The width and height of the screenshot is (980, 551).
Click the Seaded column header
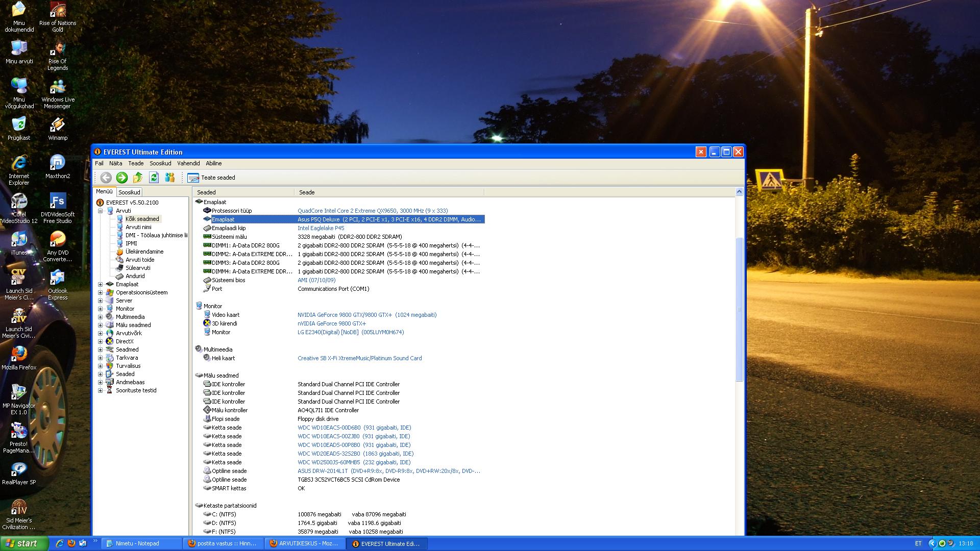pyautogui.click(x=244, y=192)
